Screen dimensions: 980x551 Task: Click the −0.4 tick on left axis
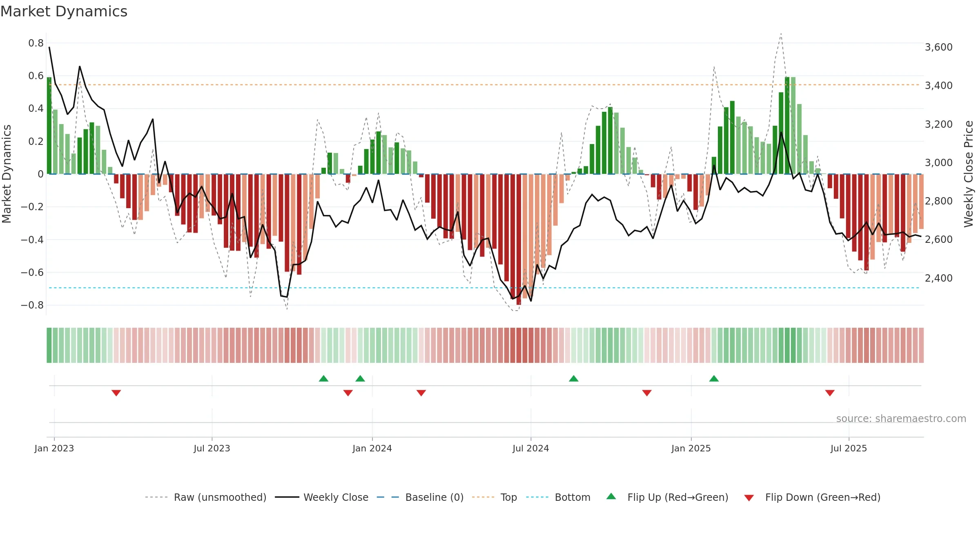(32, 240)
